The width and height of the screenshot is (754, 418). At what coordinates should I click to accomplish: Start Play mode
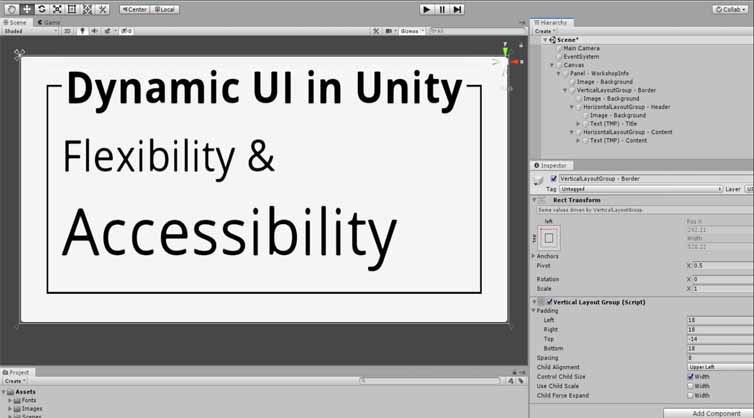[426, 9]
